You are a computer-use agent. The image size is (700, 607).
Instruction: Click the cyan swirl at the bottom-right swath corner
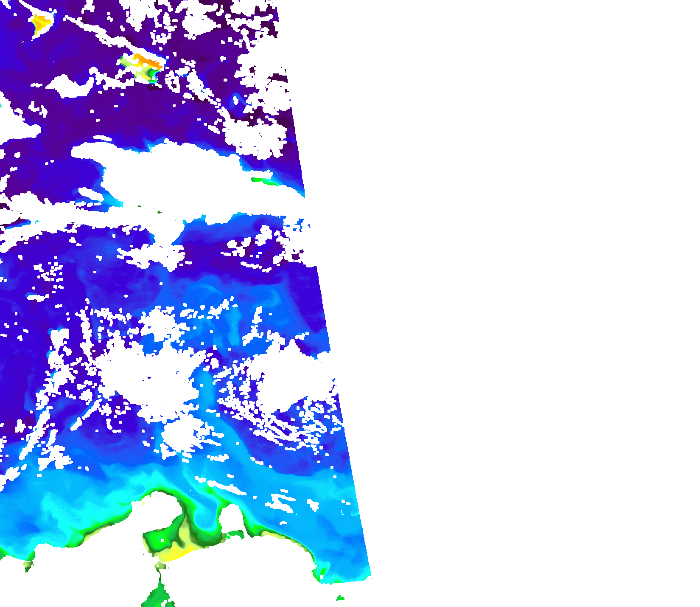coord(325,571)
